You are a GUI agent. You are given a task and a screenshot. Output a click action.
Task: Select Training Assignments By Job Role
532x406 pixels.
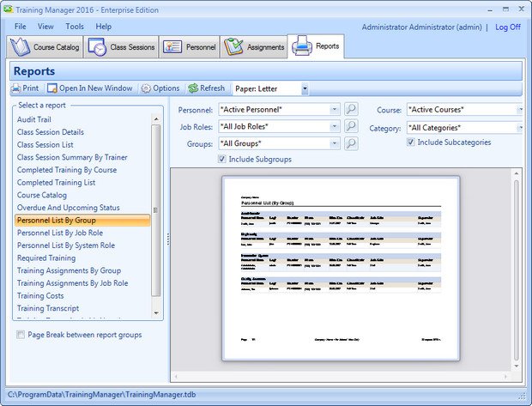click(73, 283)
